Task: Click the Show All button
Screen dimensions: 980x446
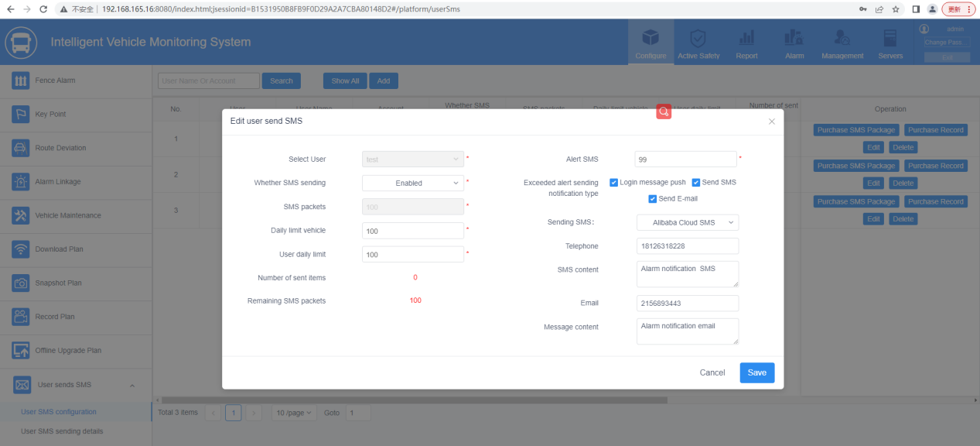Action: (x=345, y=81)
